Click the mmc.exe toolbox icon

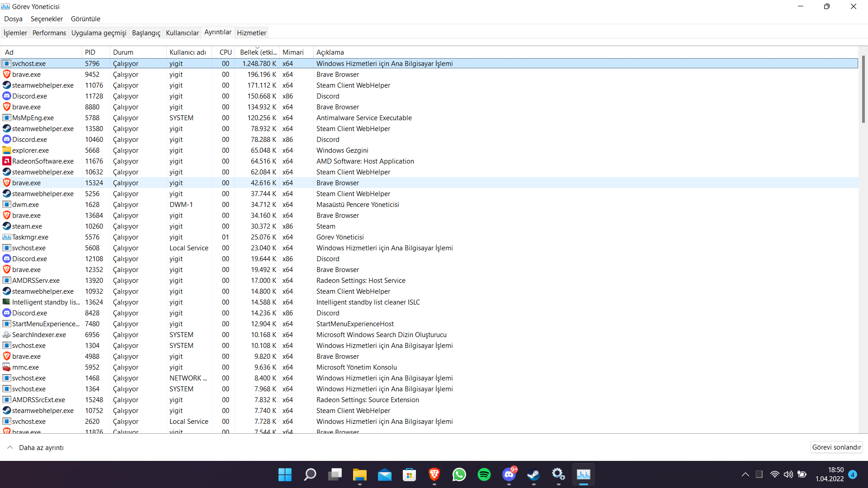tap(7, 367)
